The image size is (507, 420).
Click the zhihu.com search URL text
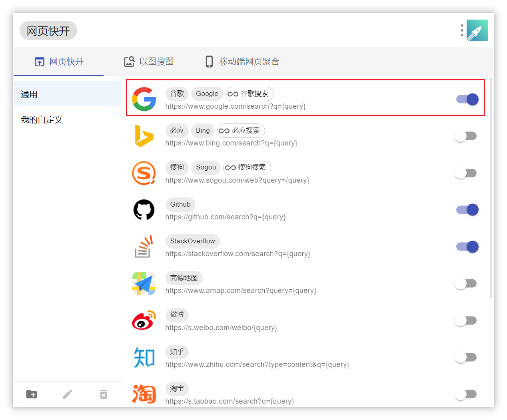[x=257, y=364]
